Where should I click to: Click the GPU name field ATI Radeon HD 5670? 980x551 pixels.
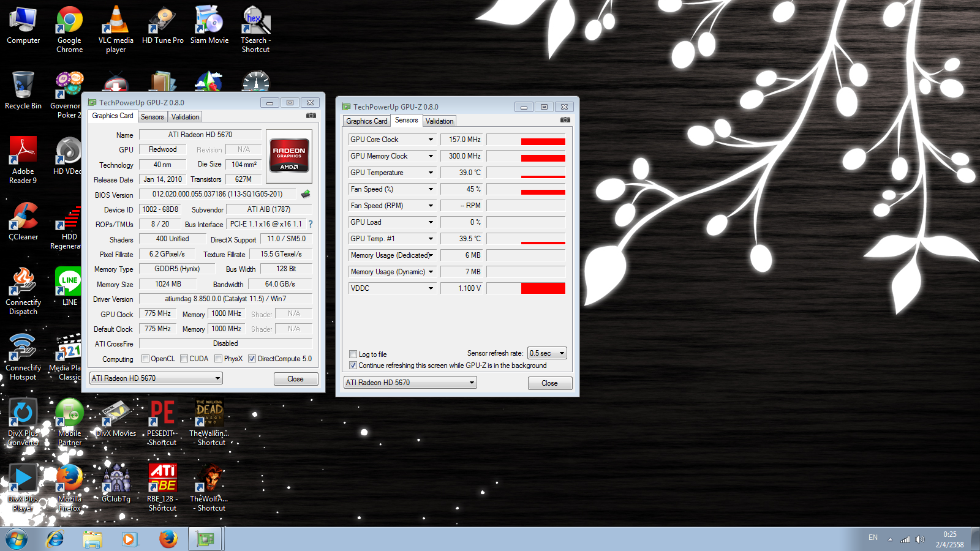[x=200, y=135]
